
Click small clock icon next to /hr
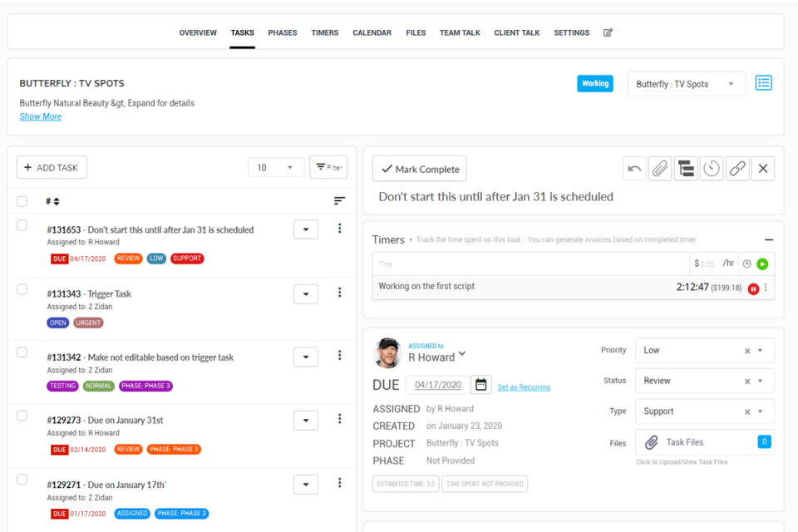tap(746, 264)
